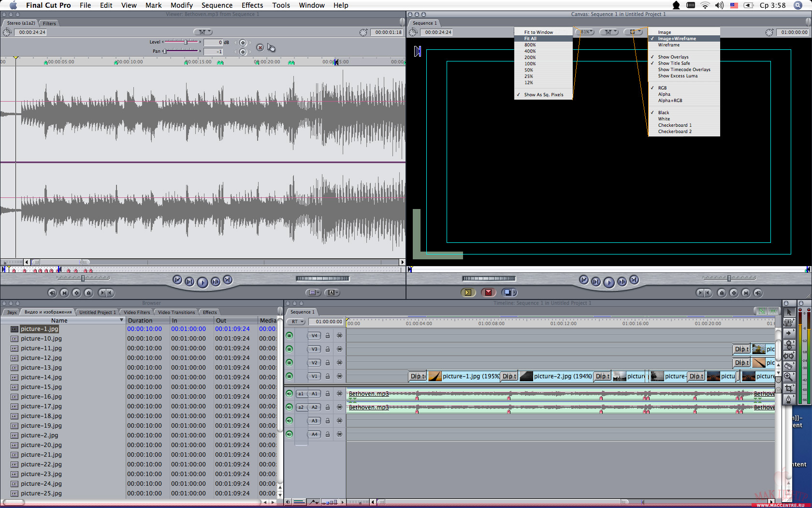Lock the A2 audio track

pos(327,407)
